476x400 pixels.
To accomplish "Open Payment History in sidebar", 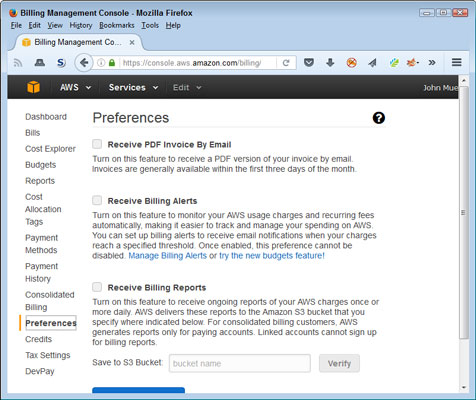I will point(41,272).
